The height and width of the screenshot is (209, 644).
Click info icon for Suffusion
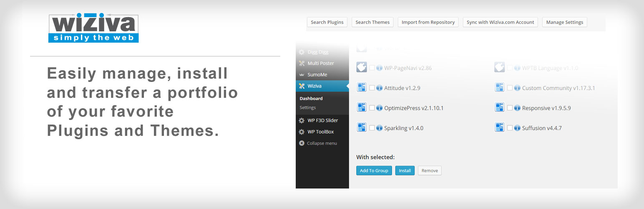[x=517, y=128]
